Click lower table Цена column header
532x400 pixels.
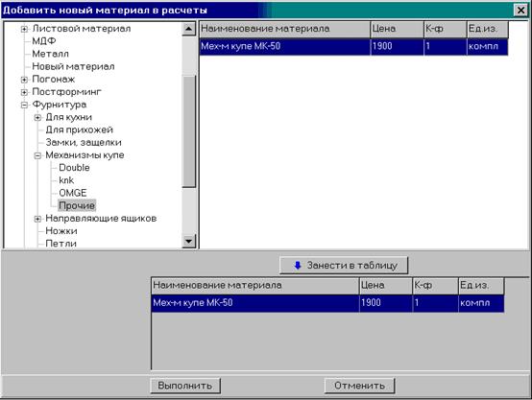click(x=386, y=286)
